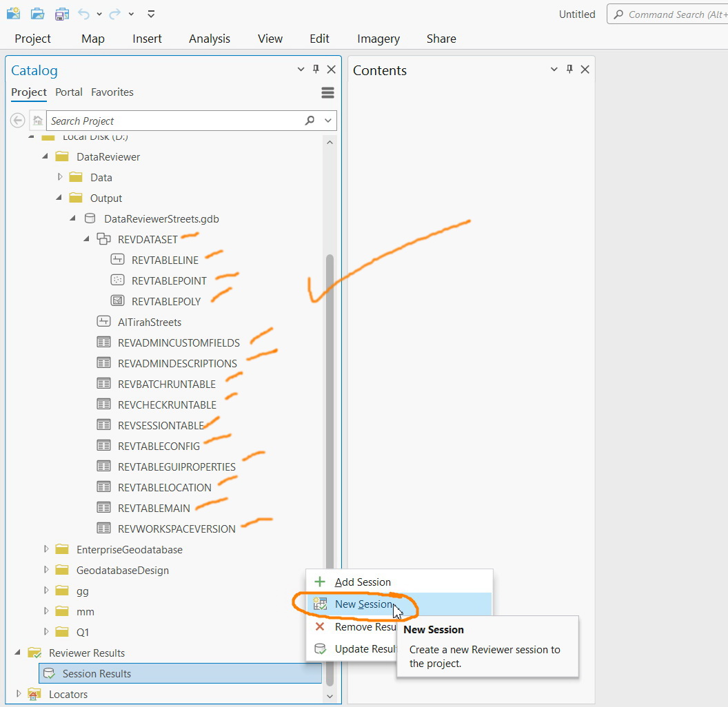Unpin the Contents pane
728x707 pixels.
coord(569,69)
